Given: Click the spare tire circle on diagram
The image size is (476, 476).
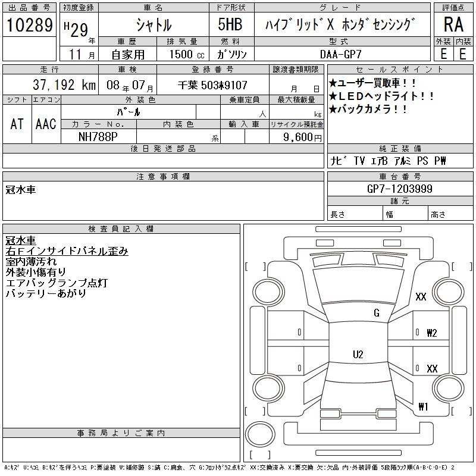Looking at the screenshot, I should coord(260,434).
